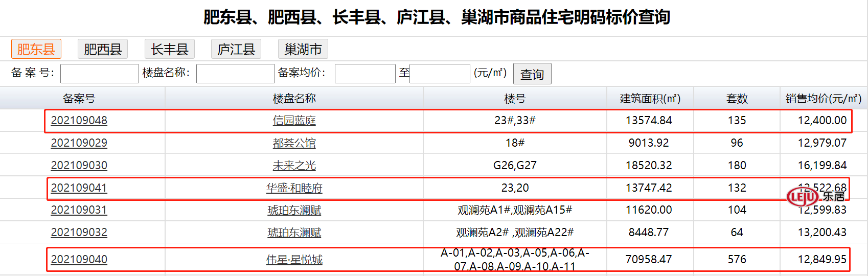Viewport: 868px width, 276px height.
Task: Click area value 9013.92
Action: [649, 143]
